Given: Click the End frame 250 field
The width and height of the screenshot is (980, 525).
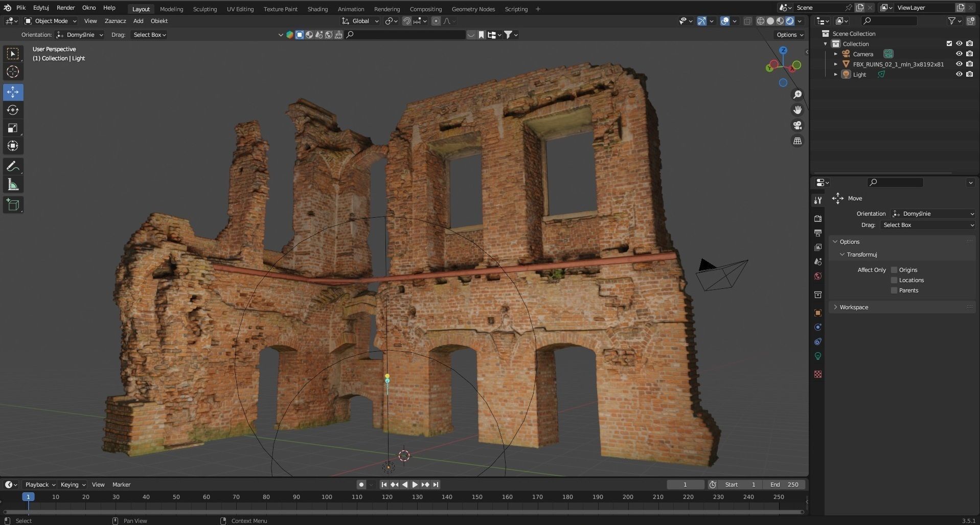Looking at the screenshot, I should click(x=784, y=485).
